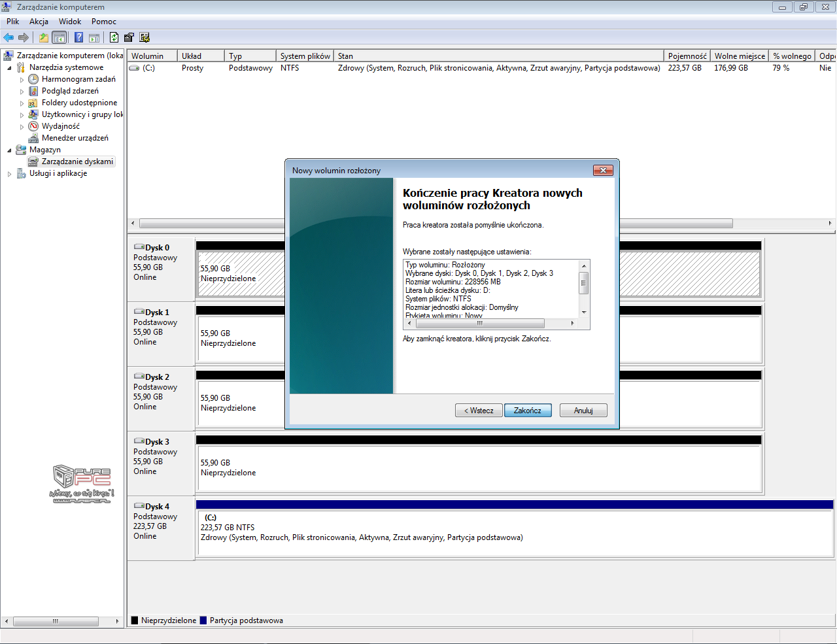This screenshot has width=837, height=644.
Task: Click the Użytkownicy i grupy lokalne icon
Action: click(33, 114)
